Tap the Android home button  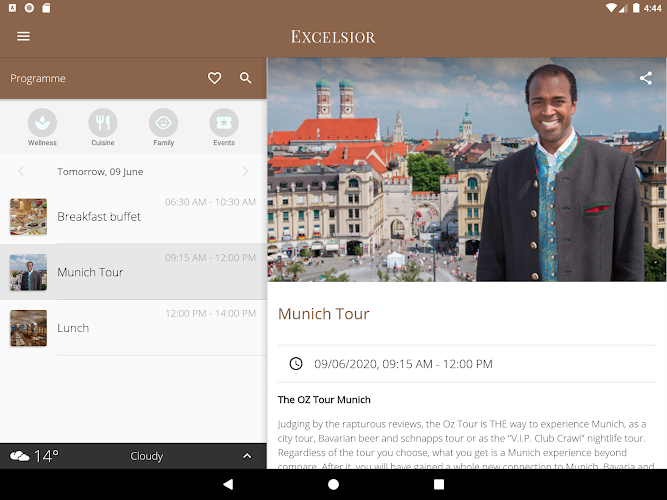click(x=334, y=484)
